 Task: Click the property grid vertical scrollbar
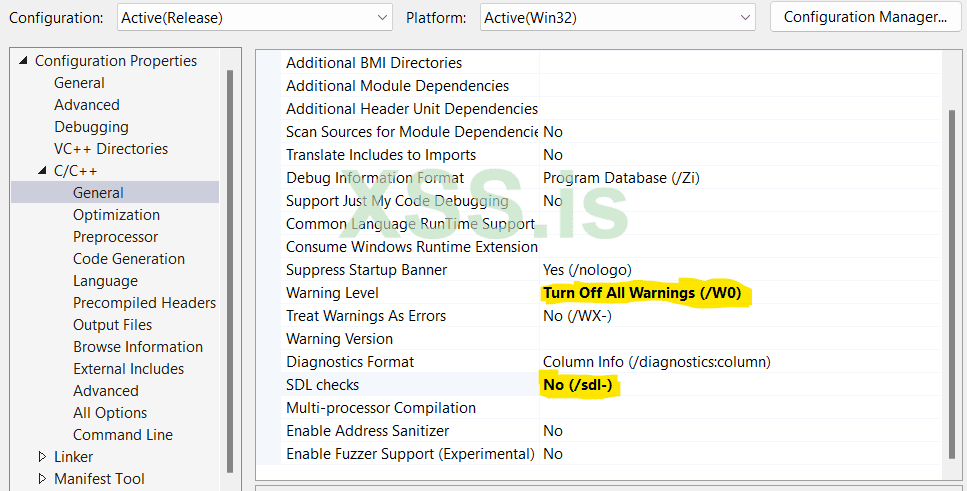951,280
